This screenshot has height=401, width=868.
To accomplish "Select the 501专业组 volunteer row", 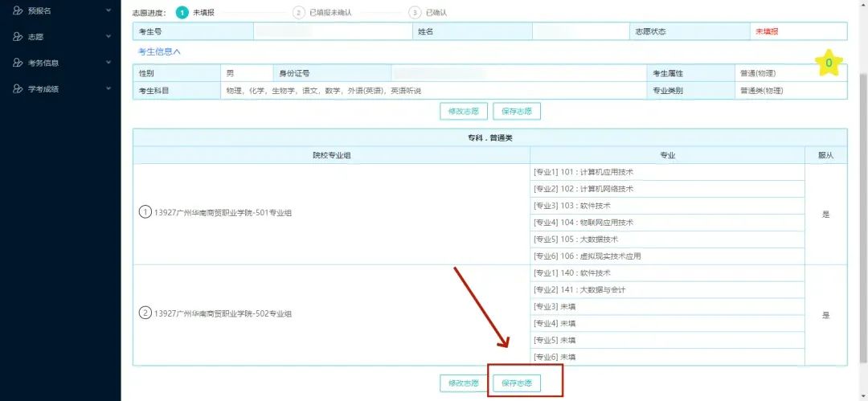I will point(330,213).
